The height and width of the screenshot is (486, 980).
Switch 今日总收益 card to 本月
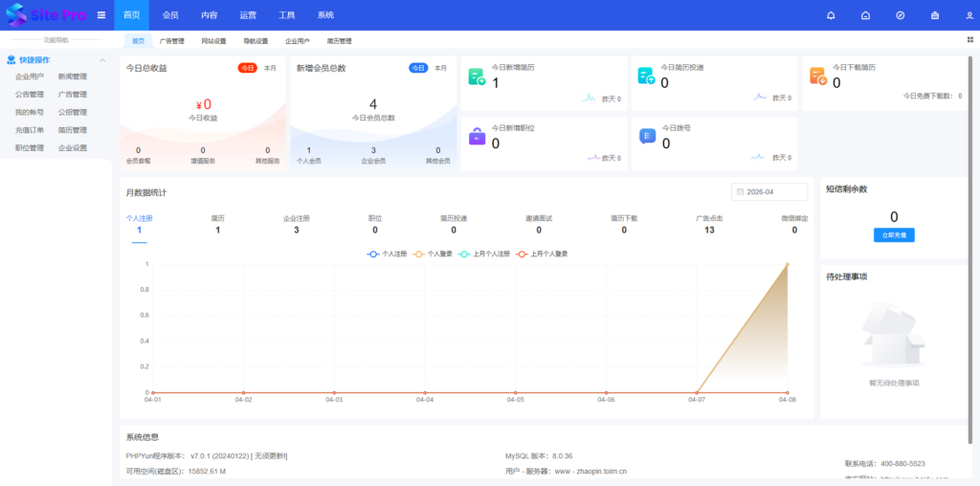[x=270, y=68]
